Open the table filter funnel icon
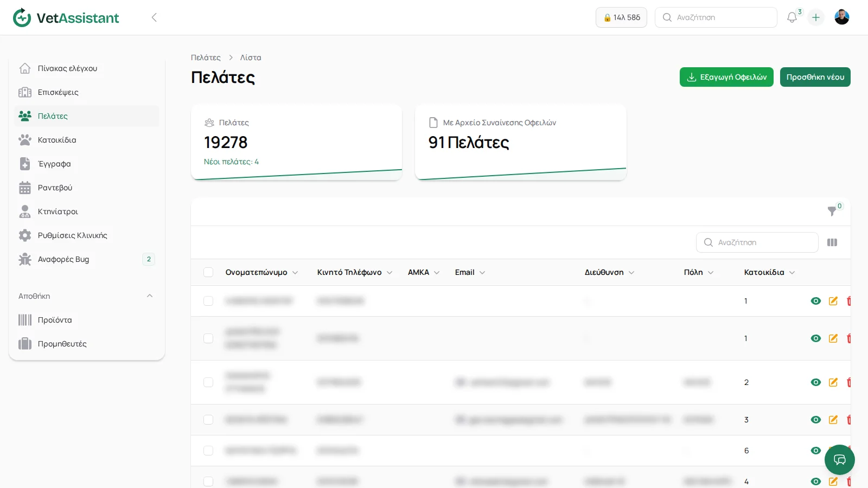 832,211
